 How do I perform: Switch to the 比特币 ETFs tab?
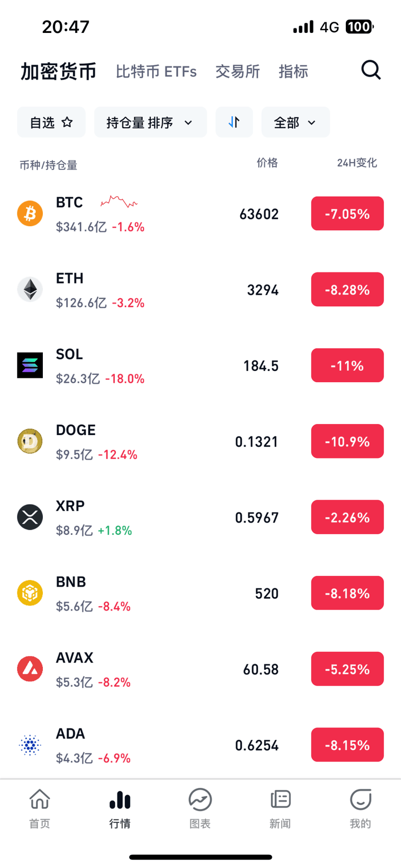[x=156, y=71]
